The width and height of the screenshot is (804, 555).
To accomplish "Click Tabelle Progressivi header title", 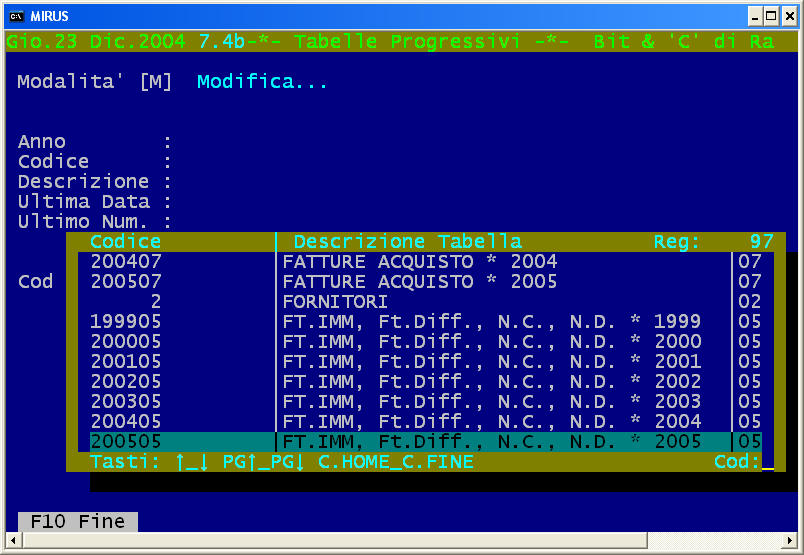I will (407, 41).
